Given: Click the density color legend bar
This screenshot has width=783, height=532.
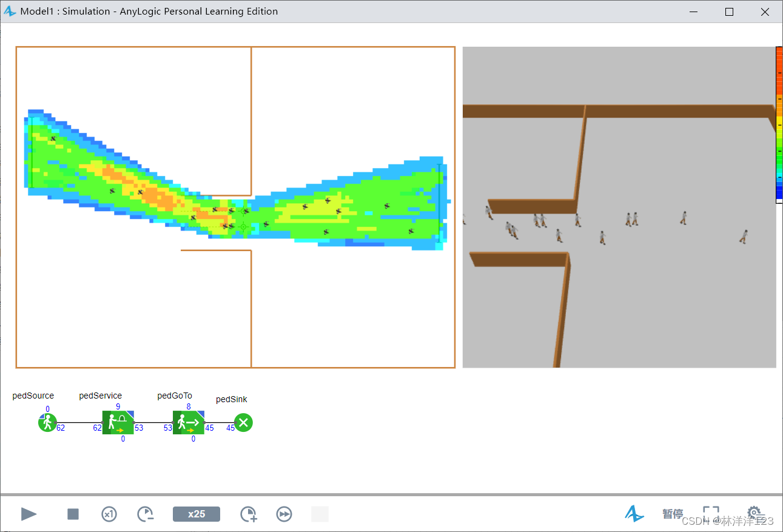Looking at the screenshot, I should coord(779,124).
